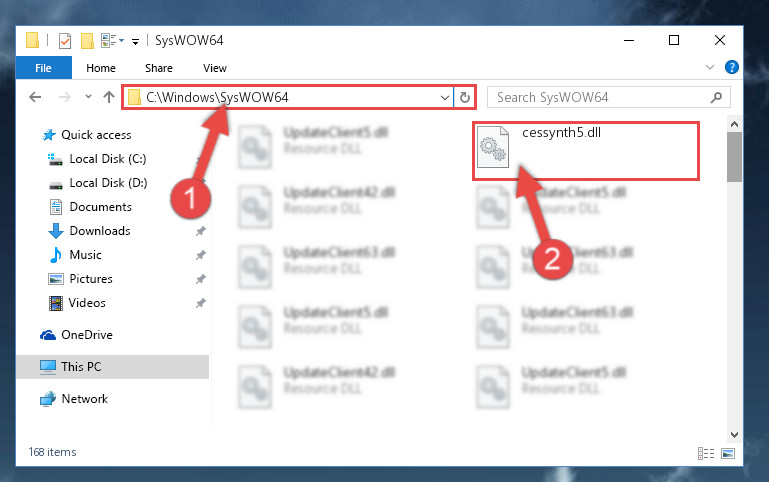
Task: Open Customize Quick Access Toolbar dropdown
Action: [135, 42]
